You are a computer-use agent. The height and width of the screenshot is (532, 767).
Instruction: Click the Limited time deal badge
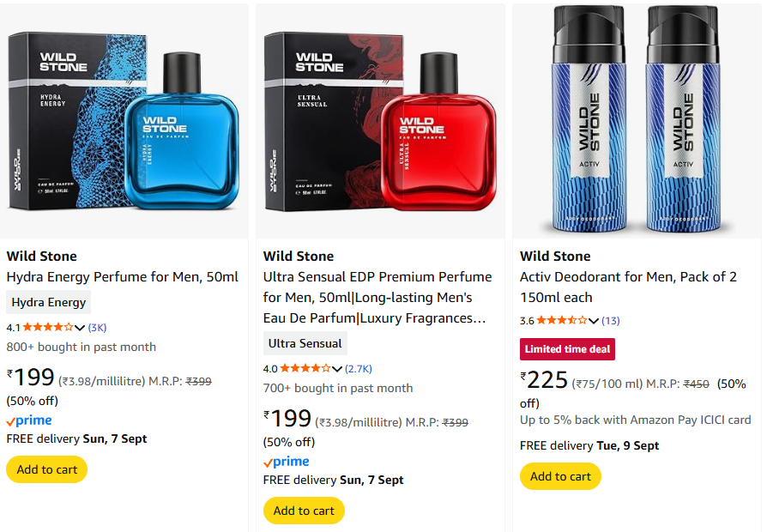tap(567, 349)
